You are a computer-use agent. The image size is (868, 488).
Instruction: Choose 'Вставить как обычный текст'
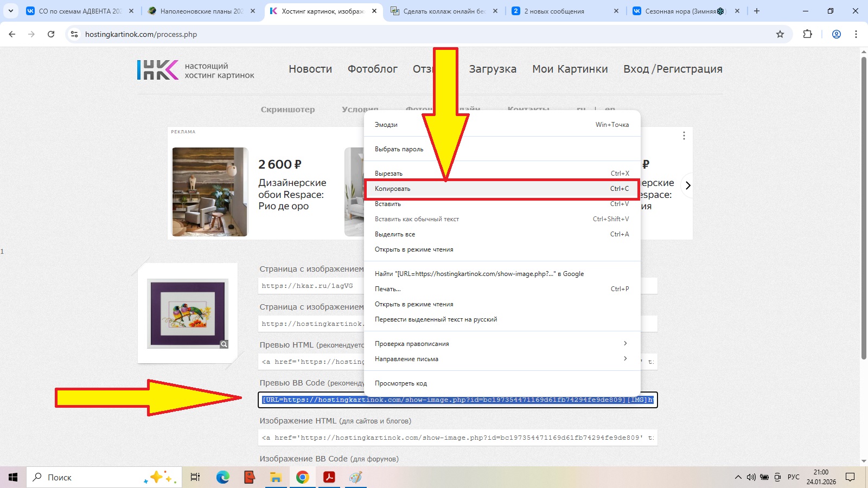[x=502, y=219]
